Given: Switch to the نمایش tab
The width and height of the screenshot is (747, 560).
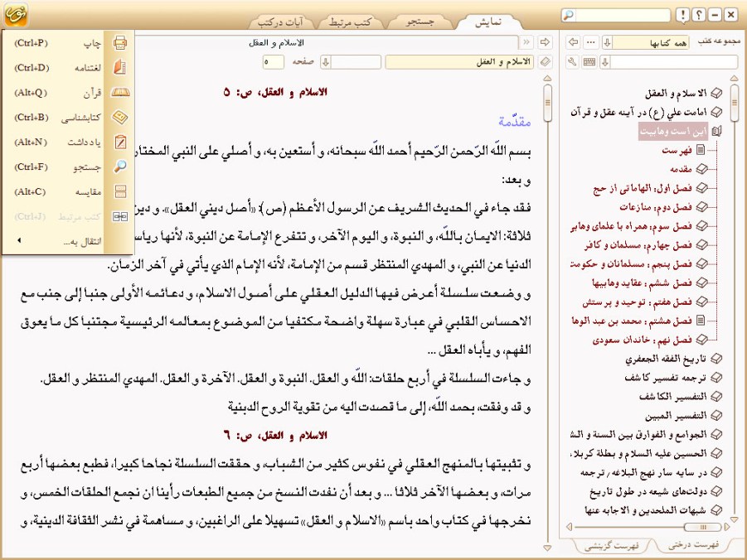Looking at the screenshot, I should point(488,22).
